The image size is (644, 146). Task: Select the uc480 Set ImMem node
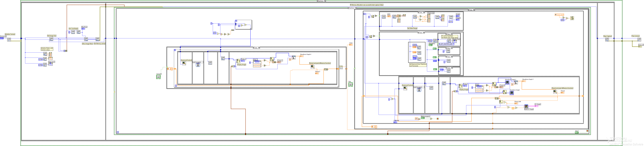[x=97, y=39]
